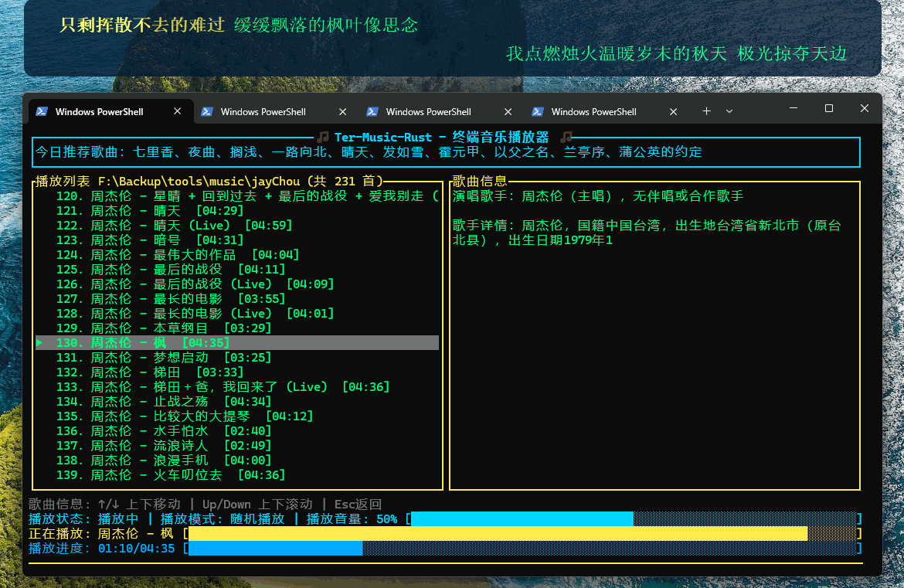Click the play arrow marker beside song 130
This screenshot has width=904, height=588.
click(39, 343)
